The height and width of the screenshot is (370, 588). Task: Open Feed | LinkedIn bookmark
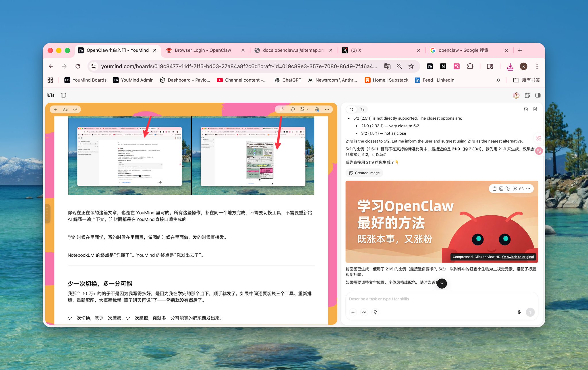pos(435,80)
